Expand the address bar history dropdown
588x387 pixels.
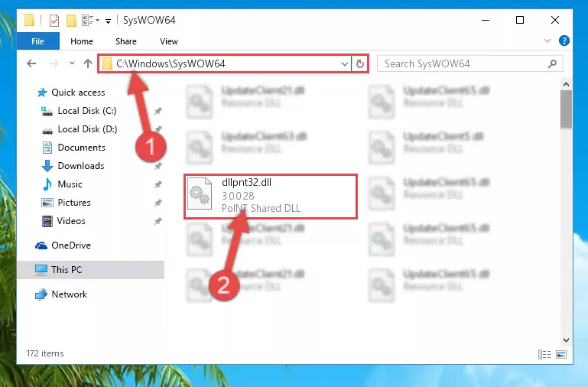[345, 63]
